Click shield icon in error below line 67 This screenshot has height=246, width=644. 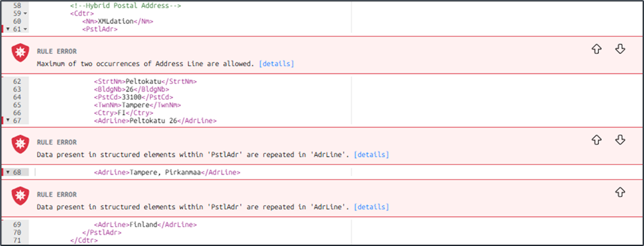20,144
